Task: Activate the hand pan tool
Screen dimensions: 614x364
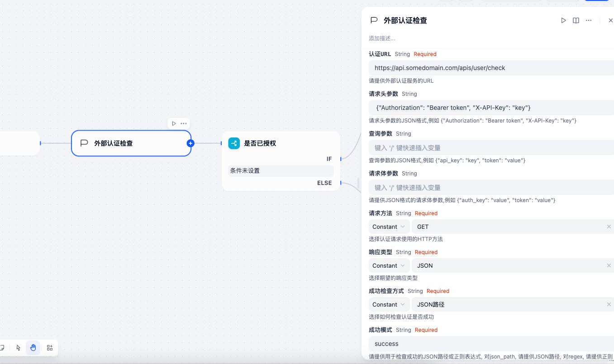Action: click(x=33, y=348)
